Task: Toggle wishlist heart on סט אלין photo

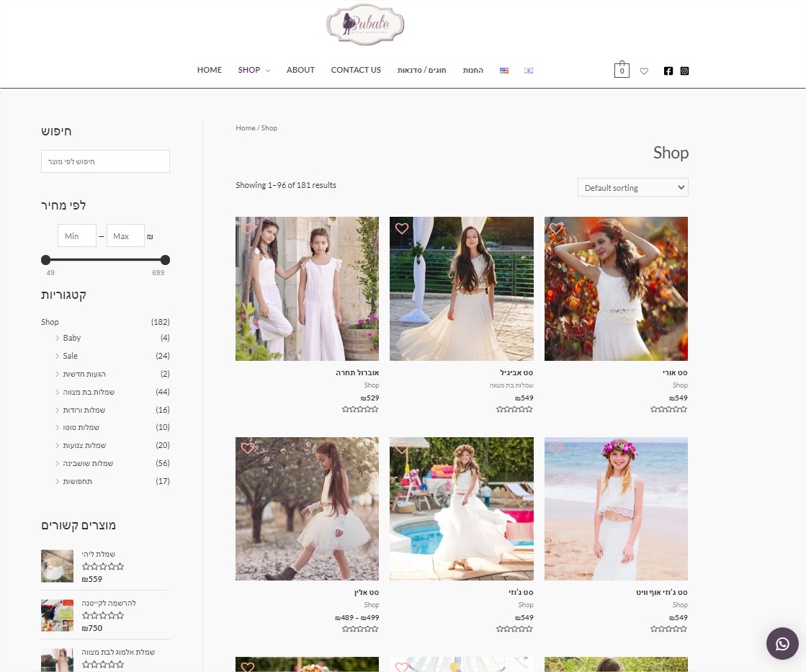Action: (x=248, y=448)
